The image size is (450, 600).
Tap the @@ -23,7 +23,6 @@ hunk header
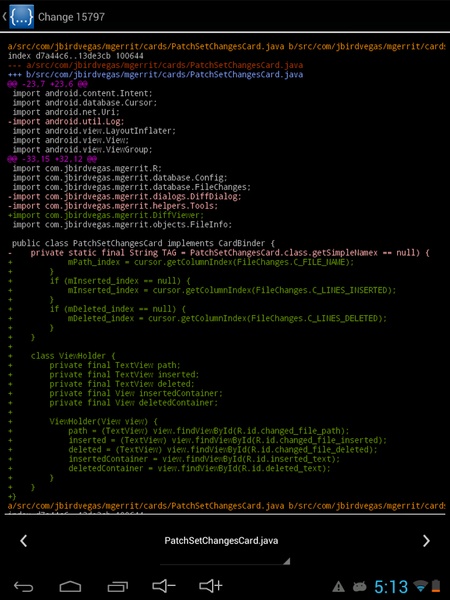pos(47,84)
